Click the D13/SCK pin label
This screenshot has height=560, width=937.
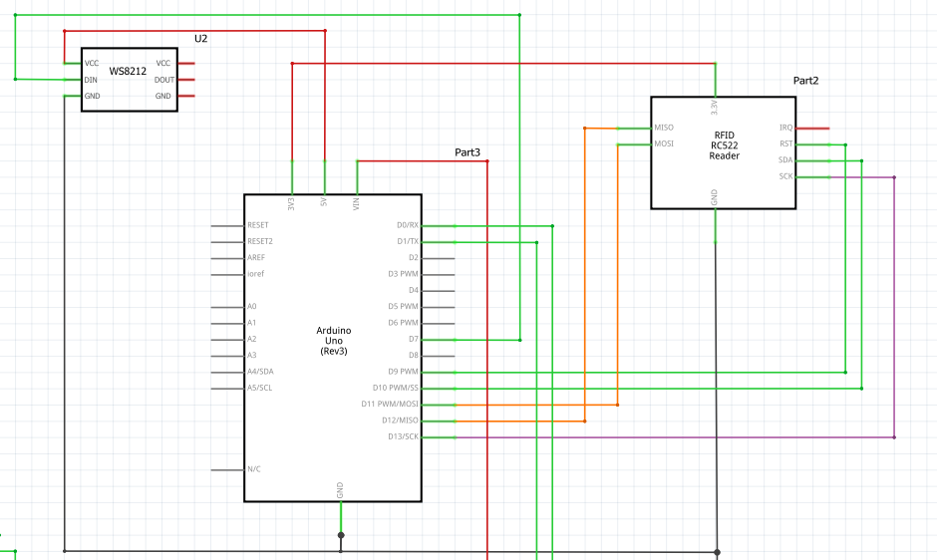point(404,436)
